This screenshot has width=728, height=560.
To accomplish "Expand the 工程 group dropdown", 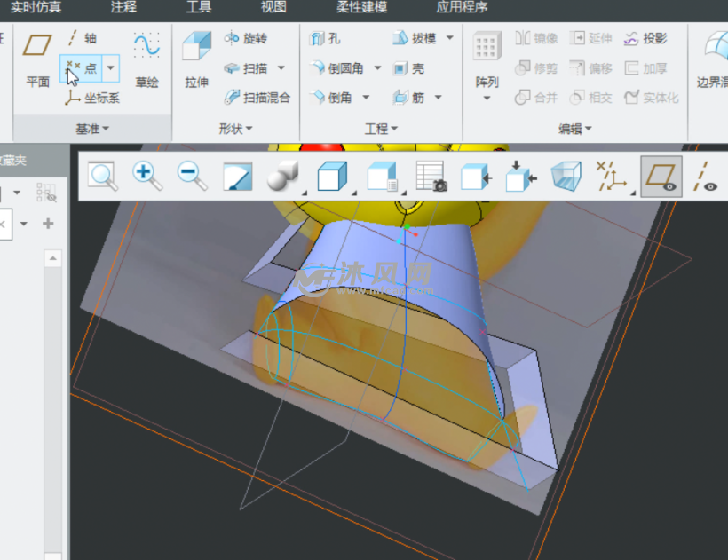I will point(381,129).
